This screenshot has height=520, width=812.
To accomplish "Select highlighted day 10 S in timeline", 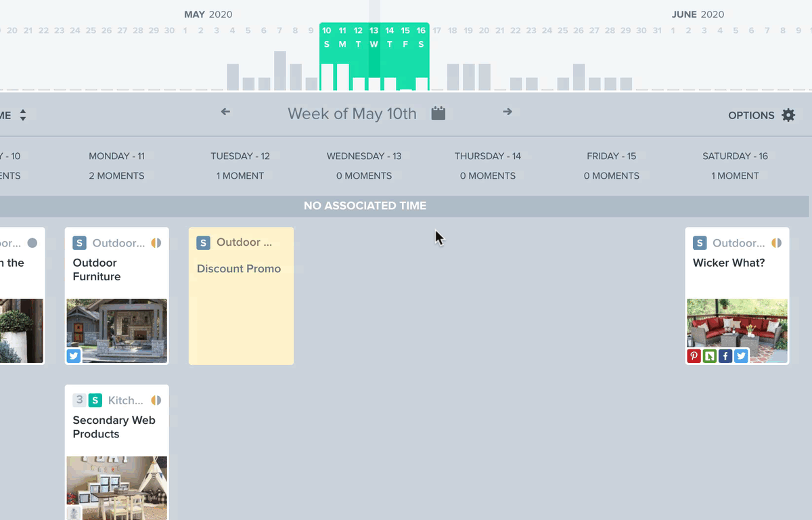I will click(327, 37).
